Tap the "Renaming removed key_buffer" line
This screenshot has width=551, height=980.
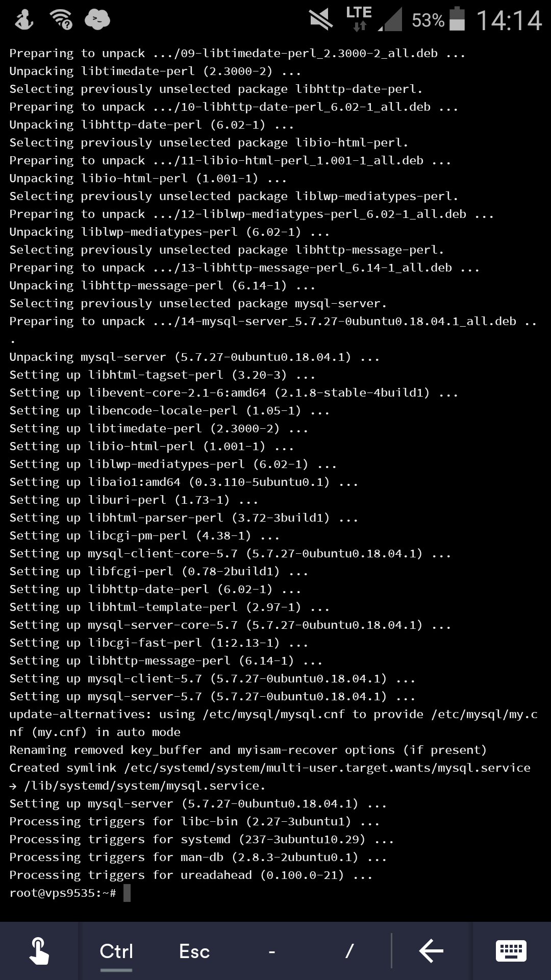tap(248, 750)
